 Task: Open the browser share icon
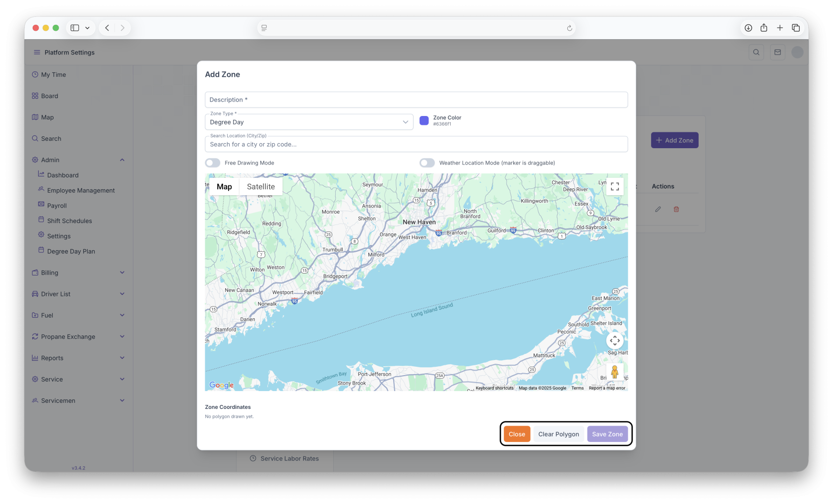coord(764,28)
